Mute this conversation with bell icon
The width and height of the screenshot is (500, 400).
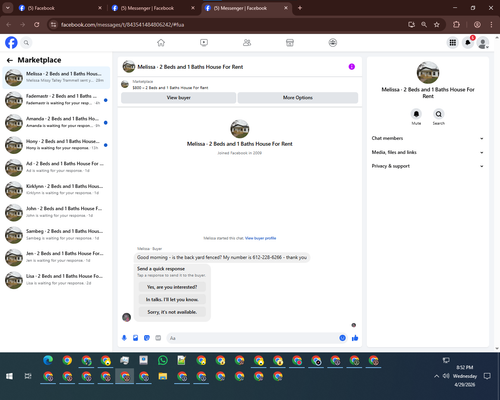416,114
